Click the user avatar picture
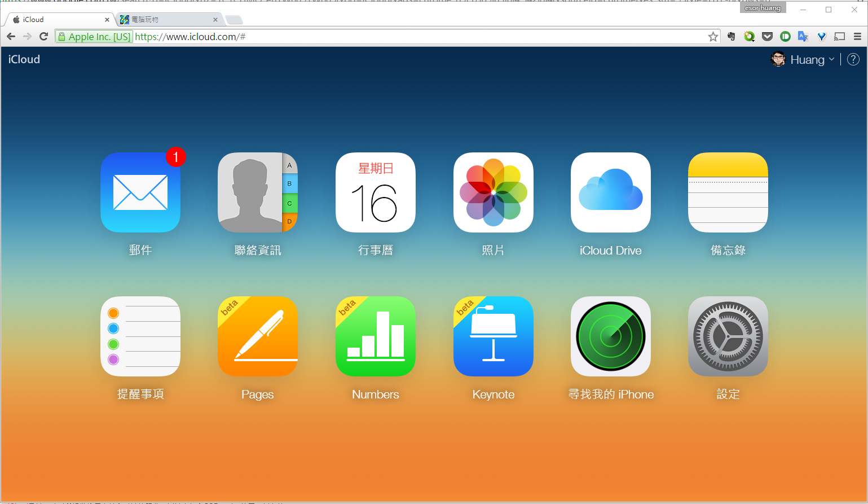Viewport: 868px width, 504px height. click(x=778, y=59)
